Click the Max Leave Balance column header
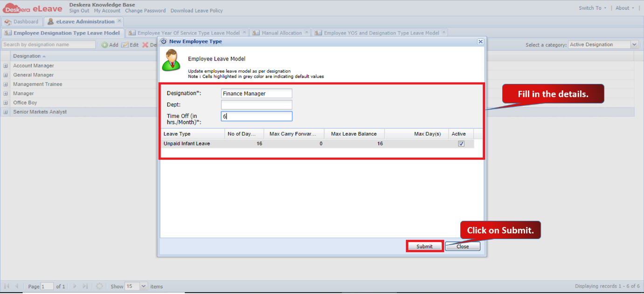 (x=354, y=134)
